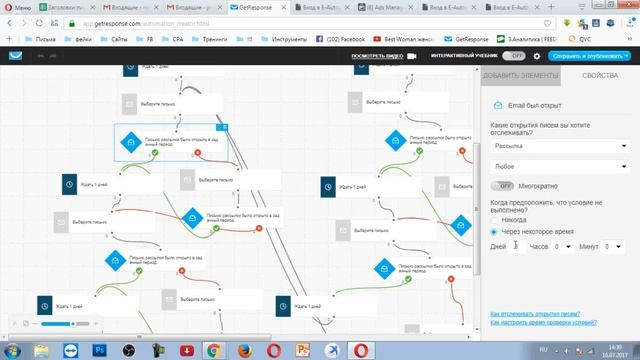Click the canvas zoom slider
Screen dimensions: 640x360
pyautogui.click(x=65, y=324)
